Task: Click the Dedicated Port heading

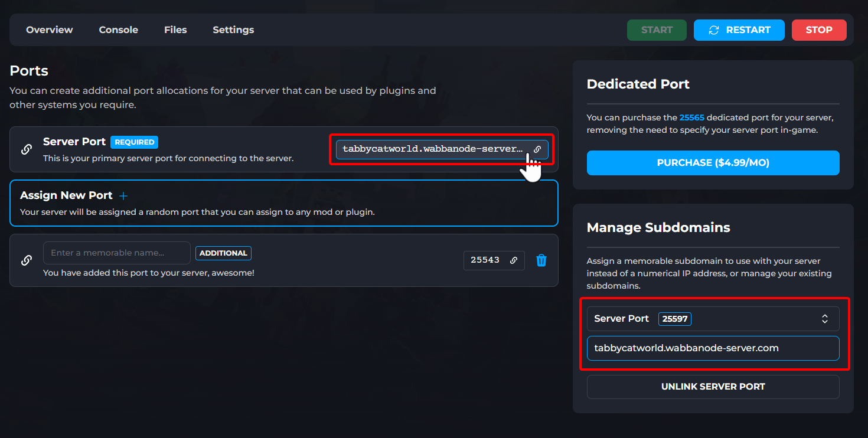Action: click(638, 84)
